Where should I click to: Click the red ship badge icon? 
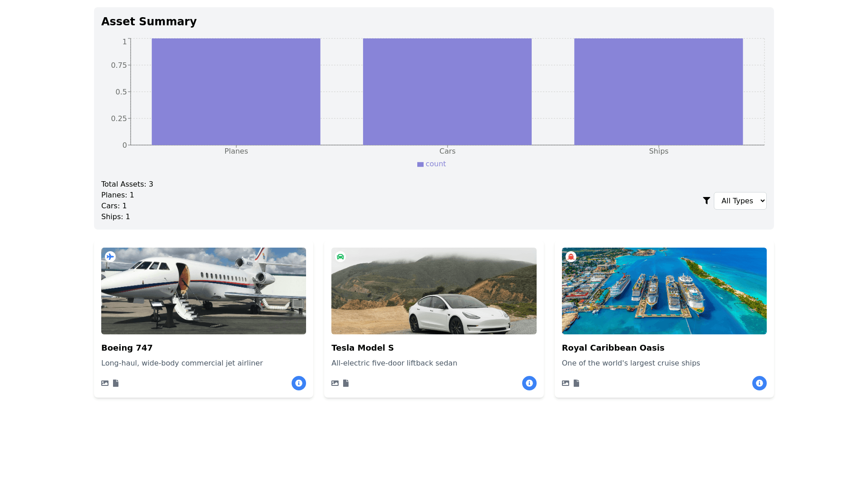pyautogui.click(x=571, y=257)
